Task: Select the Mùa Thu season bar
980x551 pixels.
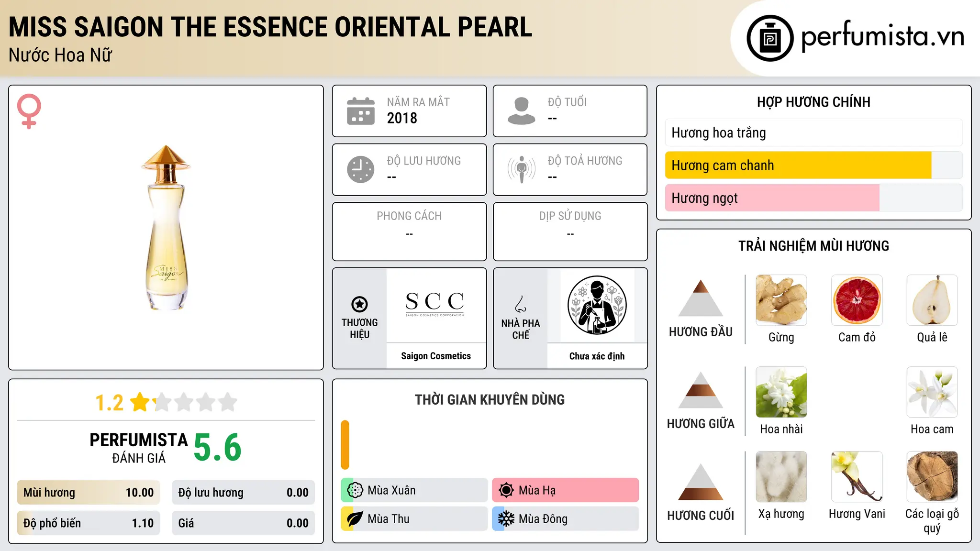Action: (414, 519)
